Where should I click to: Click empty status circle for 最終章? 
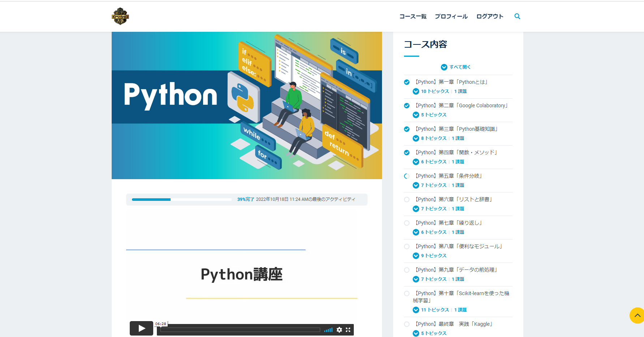(407, 324)
